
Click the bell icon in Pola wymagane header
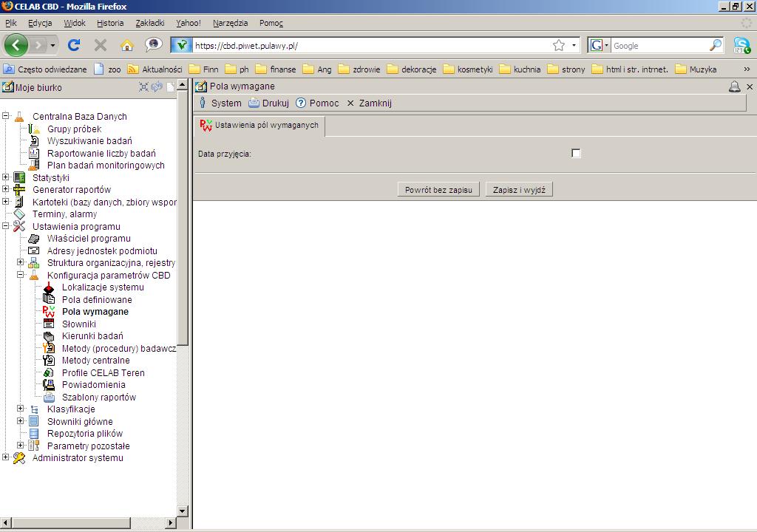tap(734, 87)
